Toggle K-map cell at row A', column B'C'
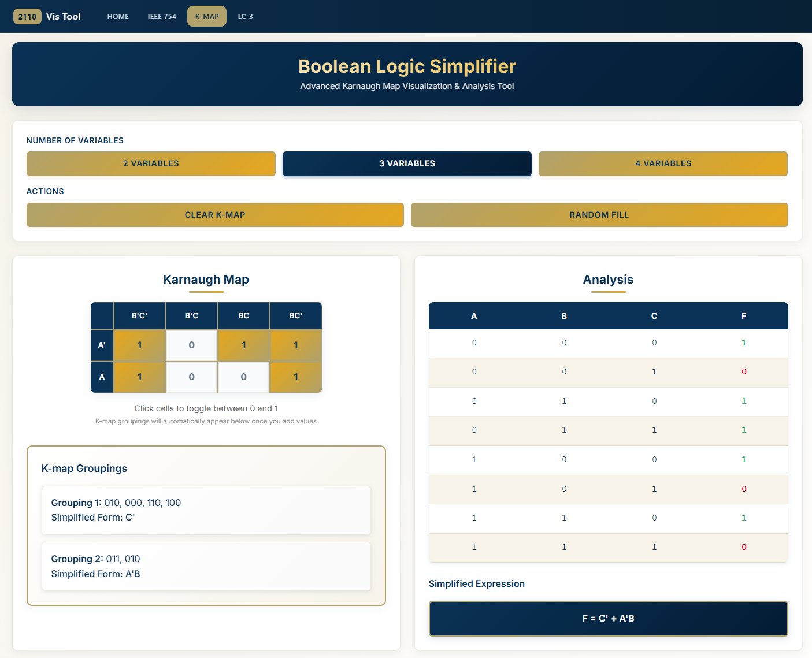Screen dimensions: 812x658 (x=139, y=345)
